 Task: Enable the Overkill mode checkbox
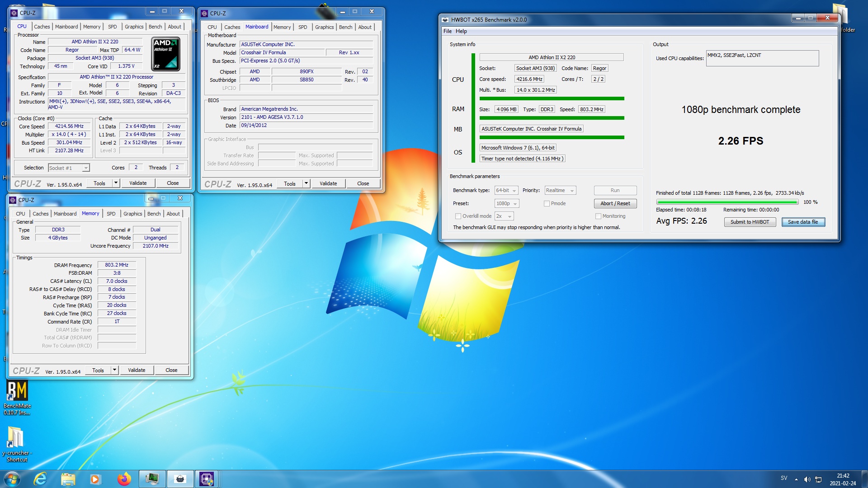(458, 216)
